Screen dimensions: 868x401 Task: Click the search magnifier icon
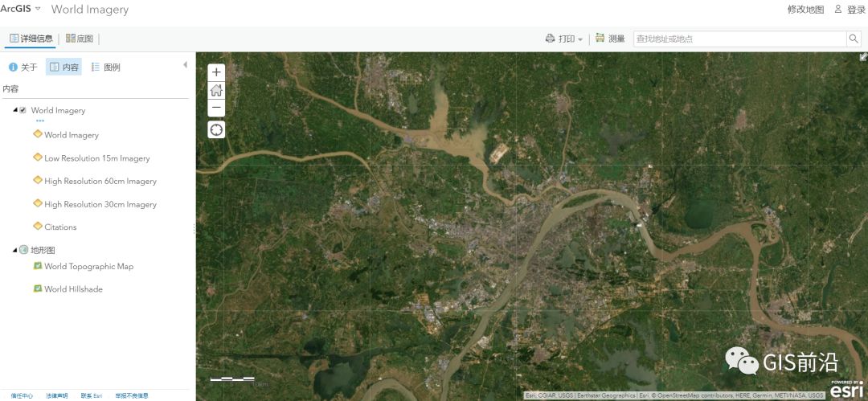(x=854, y=39)
